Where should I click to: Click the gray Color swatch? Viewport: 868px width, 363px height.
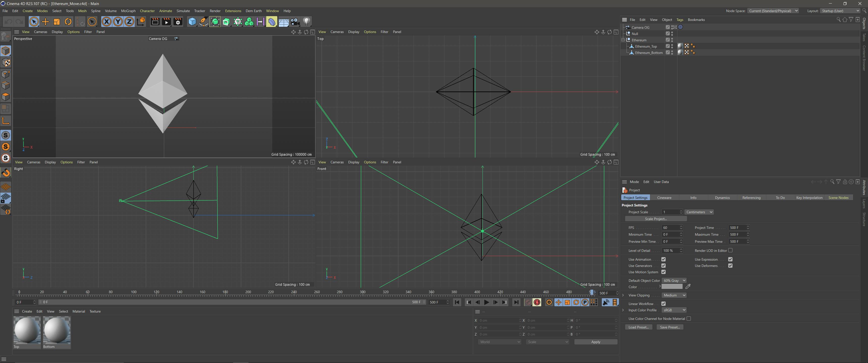[671, 287]
